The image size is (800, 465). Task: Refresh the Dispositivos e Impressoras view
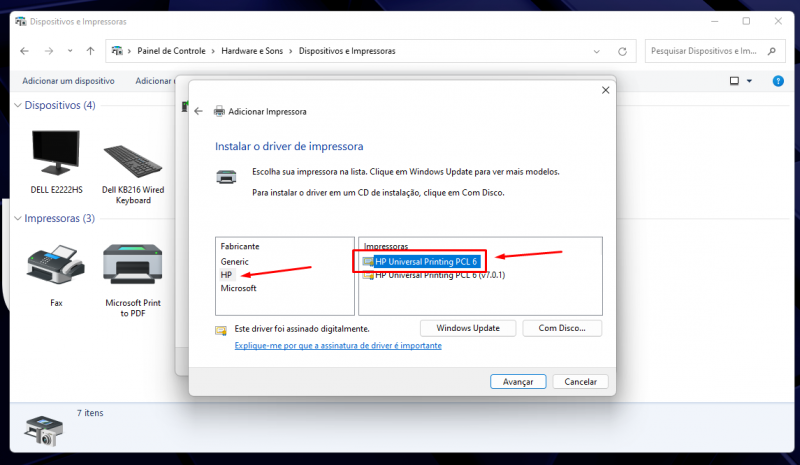pyautogui.click(x=622, y=52)
